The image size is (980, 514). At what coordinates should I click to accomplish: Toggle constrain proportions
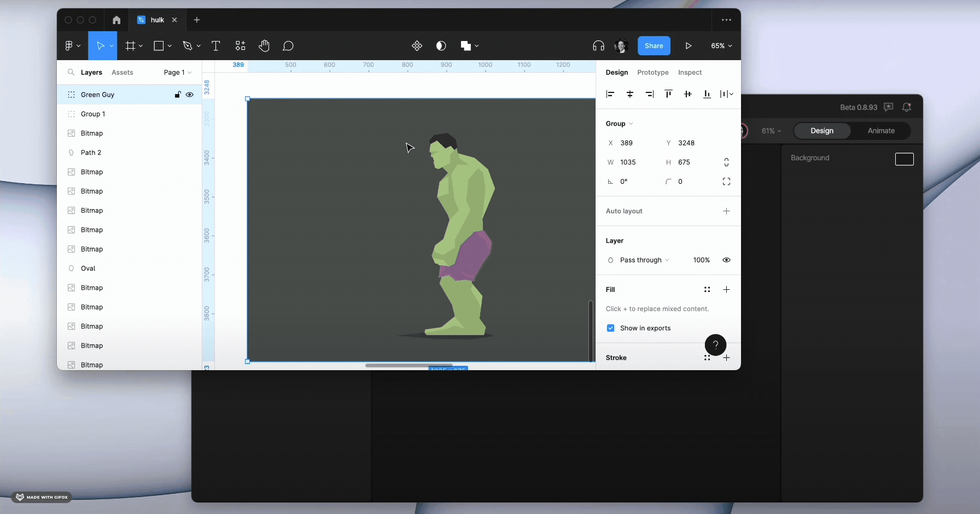(726, 162)
